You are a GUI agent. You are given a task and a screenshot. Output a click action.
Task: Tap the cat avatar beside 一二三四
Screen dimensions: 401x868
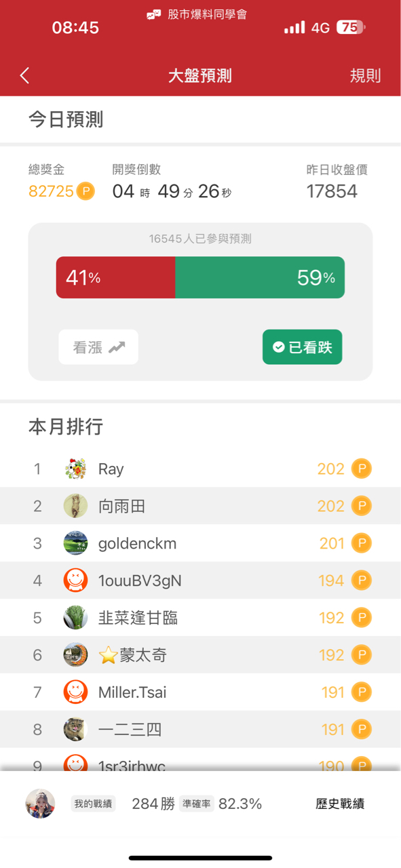[x=75, y=729]
